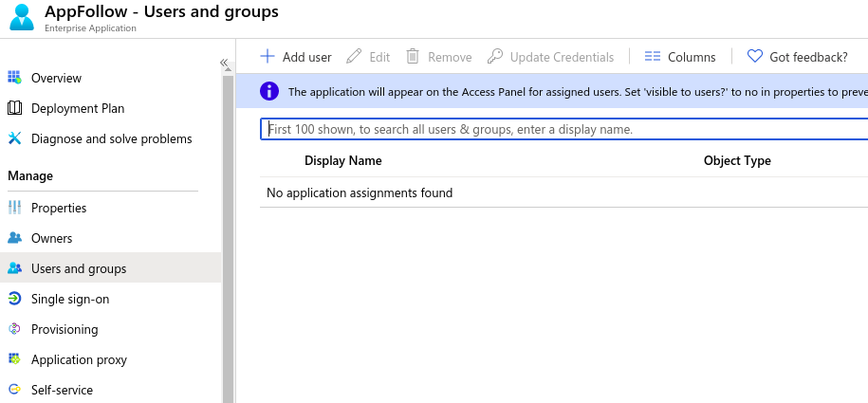This screenshot has height=403, width=868.
Task: Click the plus icon for Add user
Action: click(268, 57)
